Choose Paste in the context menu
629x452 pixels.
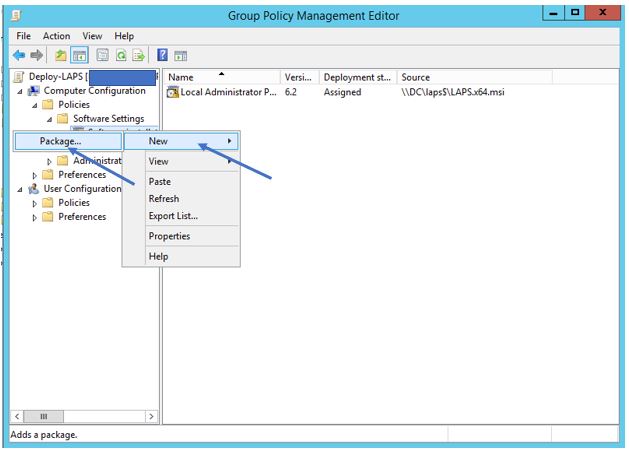click(x=182, y=182)
